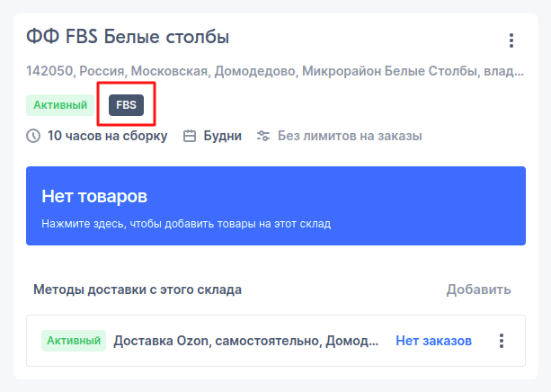The width and height of the screenshot is (551, 392).
Task: Click the Нажмите здесь, чтобы добавить товары text
Action: pyautogui.click(x=186, y=224)
